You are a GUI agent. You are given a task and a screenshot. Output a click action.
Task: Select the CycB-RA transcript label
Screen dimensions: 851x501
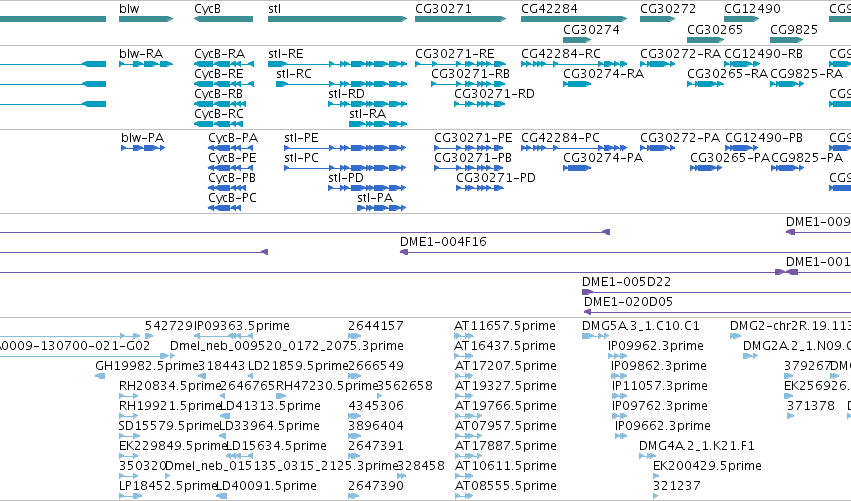220,54
